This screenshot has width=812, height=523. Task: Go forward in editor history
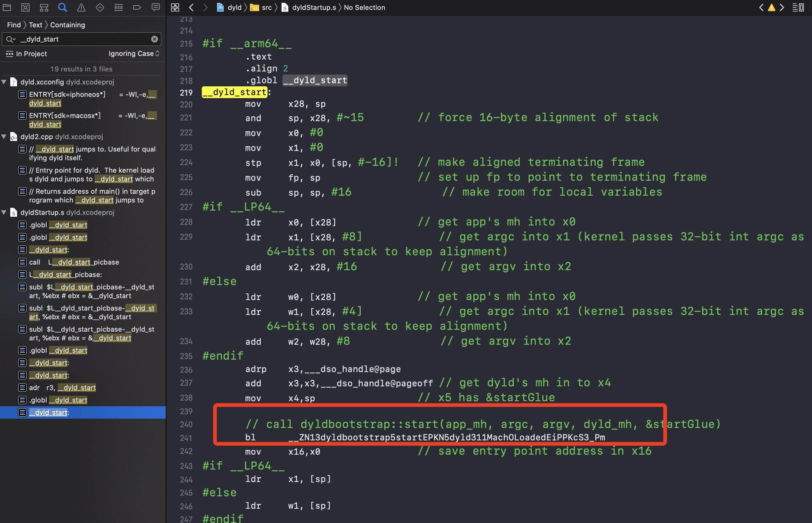(205, 7)
